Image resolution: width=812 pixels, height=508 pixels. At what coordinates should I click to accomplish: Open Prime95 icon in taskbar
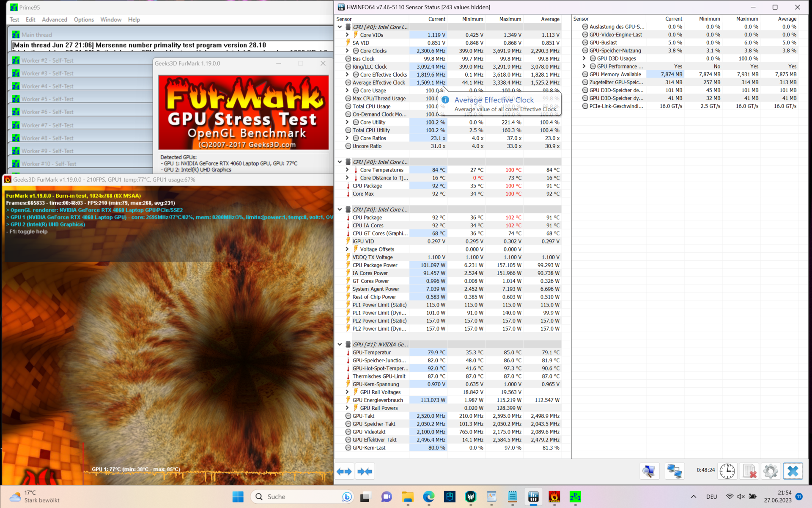click(575, 497)
